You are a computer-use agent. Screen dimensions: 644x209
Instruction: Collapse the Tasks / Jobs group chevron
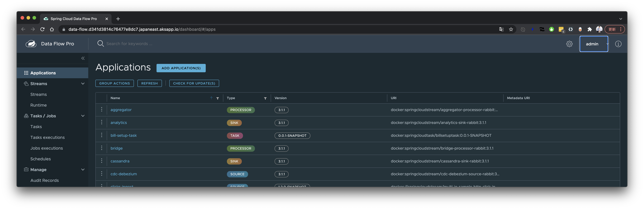point(83,116)
